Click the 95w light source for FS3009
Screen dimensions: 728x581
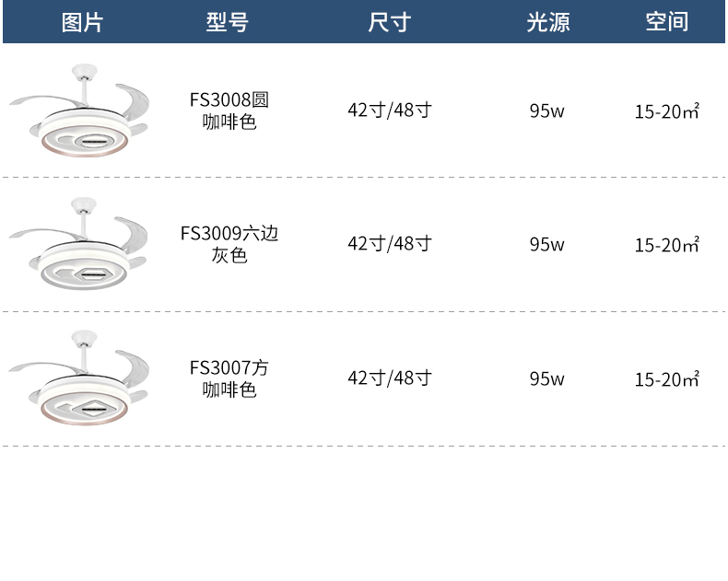[x=547, y=245]
